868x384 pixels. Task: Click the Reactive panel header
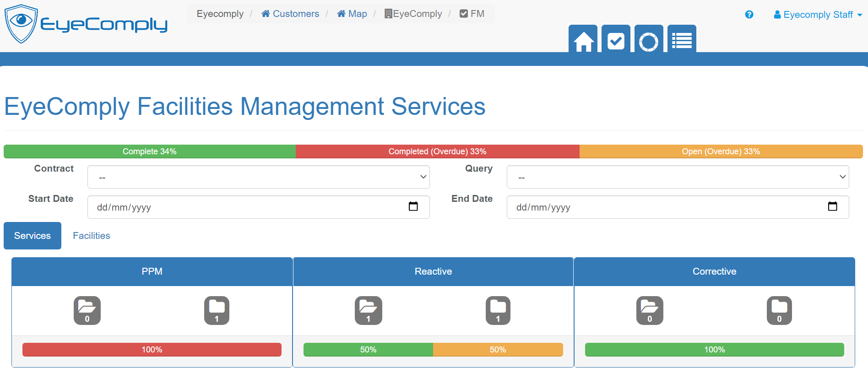point(433,272)
